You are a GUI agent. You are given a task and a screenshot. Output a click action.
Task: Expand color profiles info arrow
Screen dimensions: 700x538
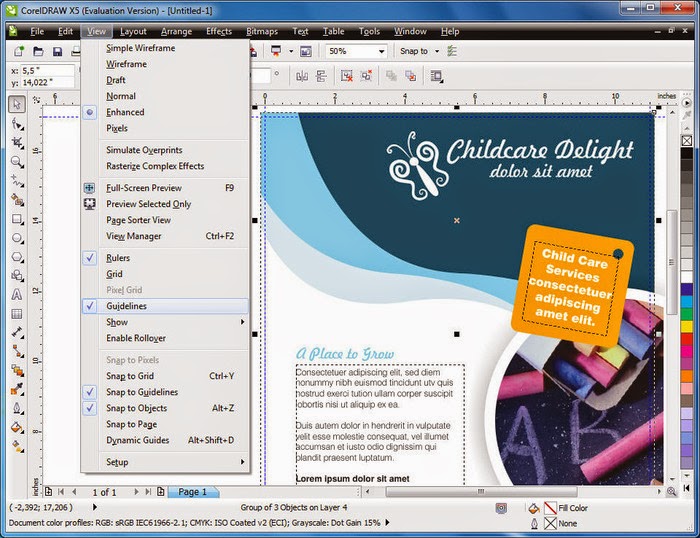[x=387, y=522]
